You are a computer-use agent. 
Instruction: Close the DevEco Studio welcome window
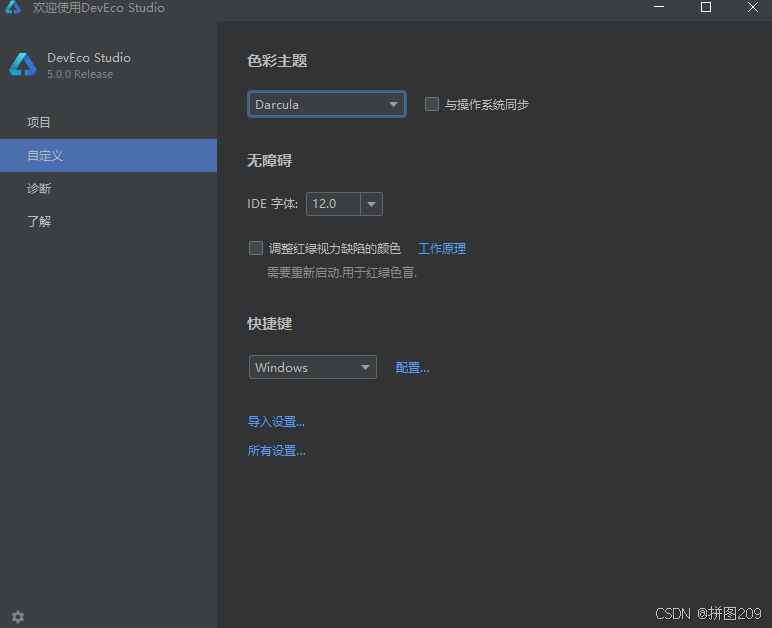click(x=752, y=7)
